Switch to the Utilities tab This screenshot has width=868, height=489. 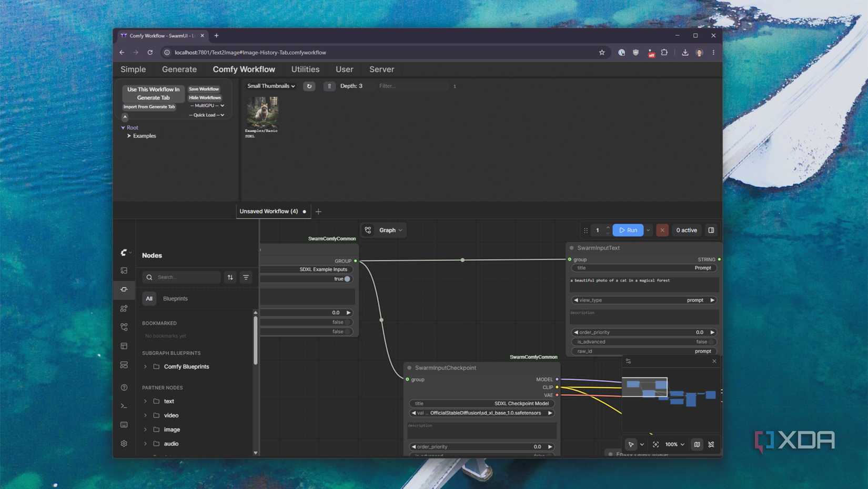pos(305,69)
